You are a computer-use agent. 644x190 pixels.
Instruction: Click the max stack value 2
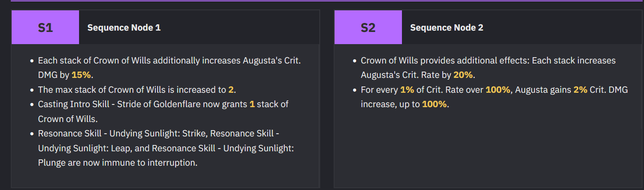(x=231, y=90)
